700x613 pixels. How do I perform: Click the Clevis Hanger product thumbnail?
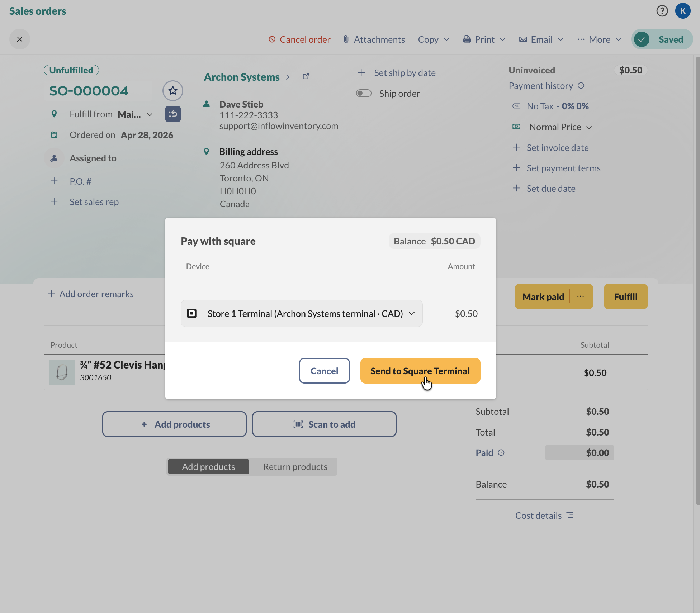coord(62,372)
